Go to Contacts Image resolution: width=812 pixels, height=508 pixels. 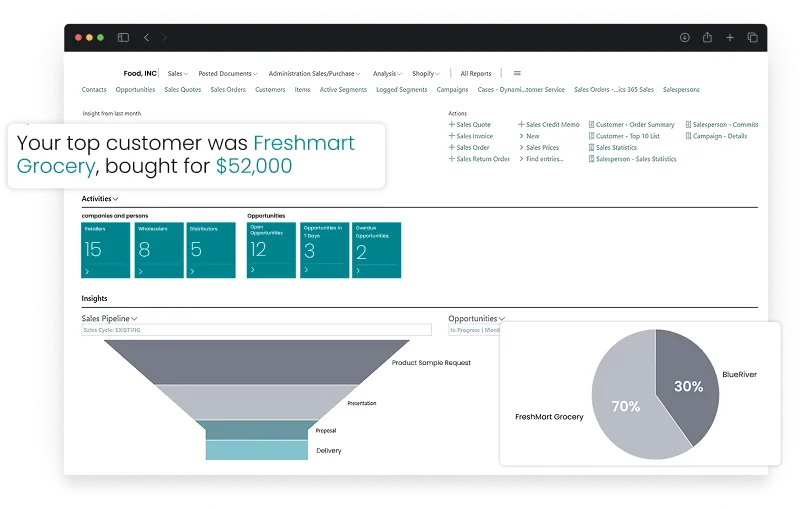point(94,90)
